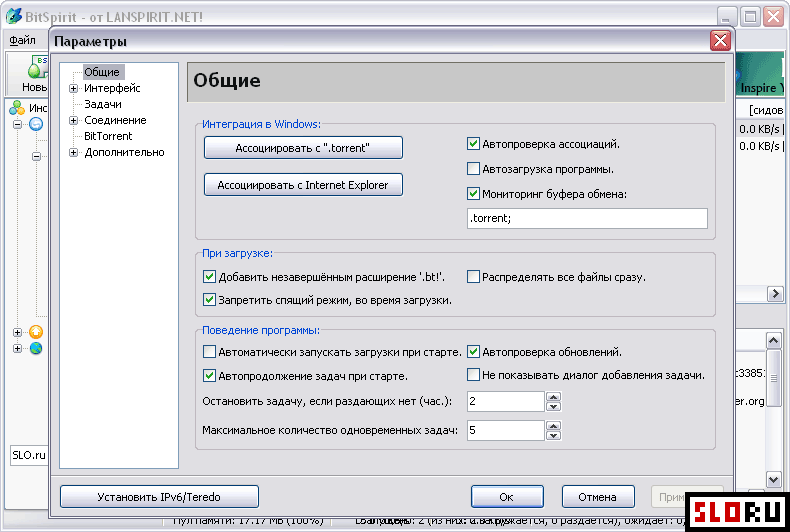The width and height of the screenshot is (790, 532).
Task: Toggle Запретить спящий режим checkbox
Action: tap(209, 300)
